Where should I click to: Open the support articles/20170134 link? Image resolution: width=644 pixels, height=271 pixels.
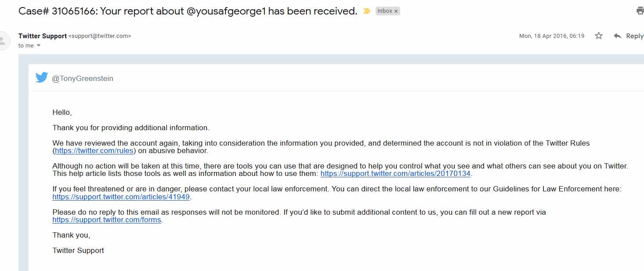395,174
